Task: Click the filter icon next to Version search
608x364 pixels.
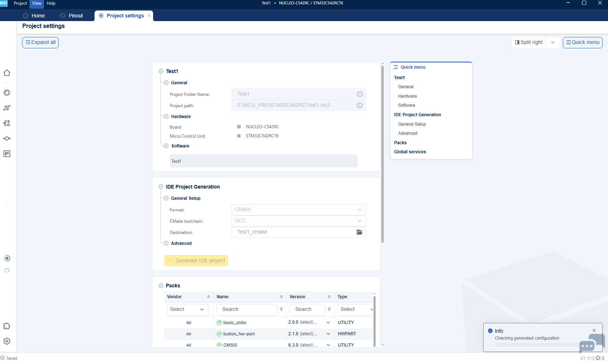Action: pyautogui.click(x=329, y=310)
